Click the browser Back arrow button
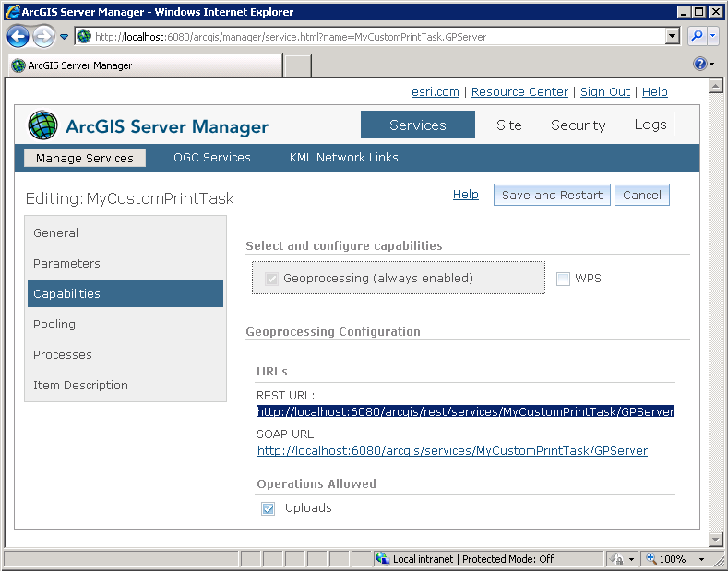Viewport: 728px width, 571px height. pyautogui.click(x=18, y=36)
